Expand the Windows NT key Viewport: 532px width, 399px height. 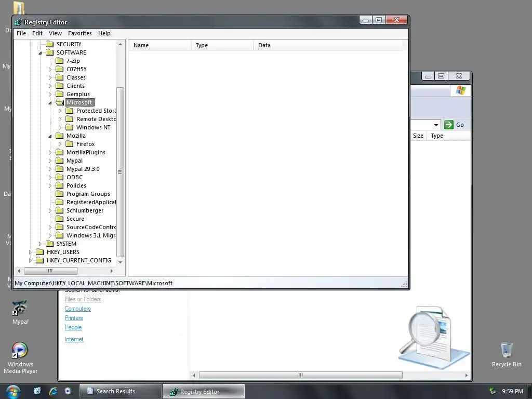tap(60, 127)
